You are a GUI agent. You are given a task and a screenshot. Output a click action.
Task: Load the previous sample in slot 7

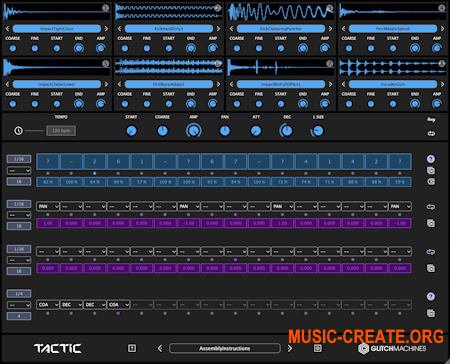click(231, 84)
